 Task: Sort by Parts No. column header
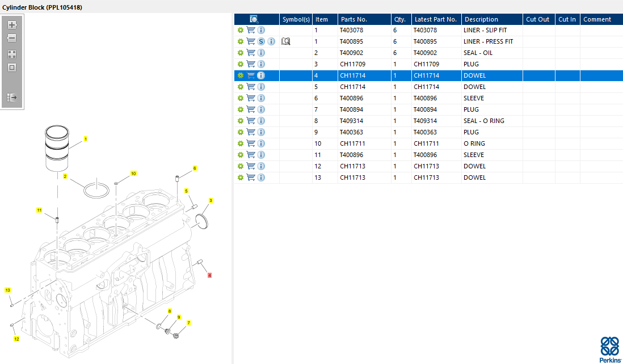click(x=354, y=19)
